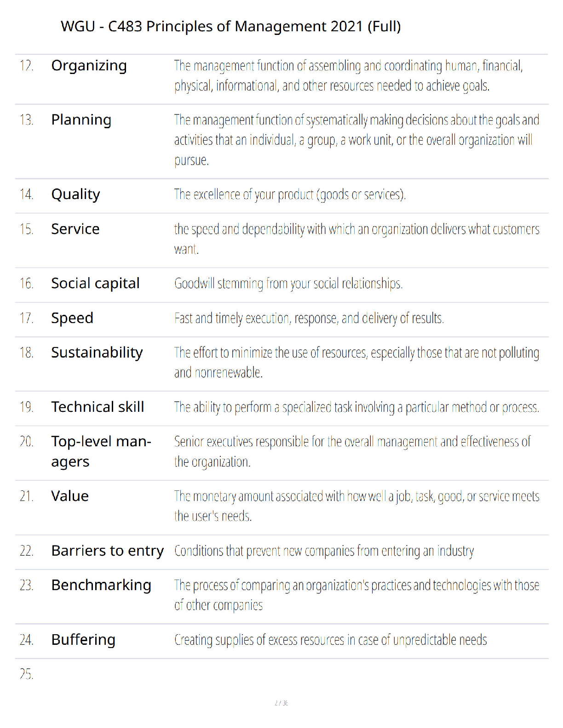Viewport: 563px width, 728px height.
Task: Select the term Organizing
Action: [x=89, y=66]
